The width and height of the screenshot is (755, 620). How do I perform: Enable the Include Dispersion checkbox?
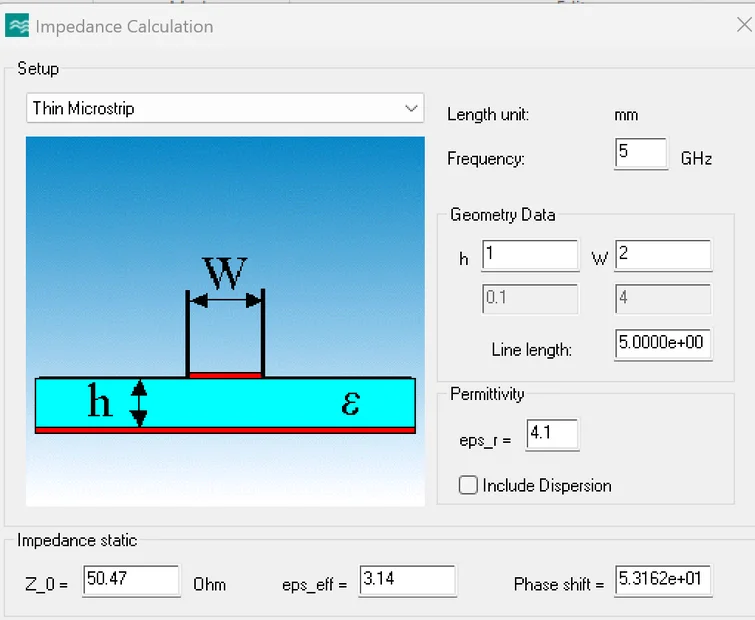(468, 486)
